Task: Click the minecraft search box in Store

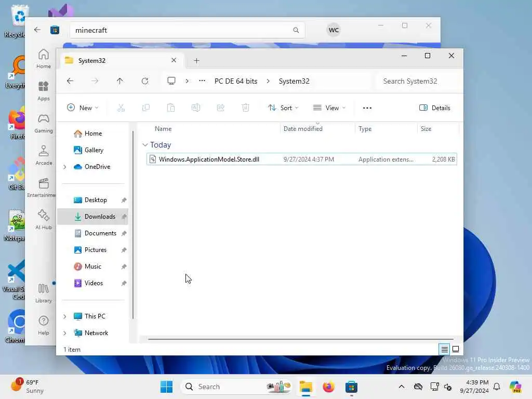Action: tap(187, 30)
